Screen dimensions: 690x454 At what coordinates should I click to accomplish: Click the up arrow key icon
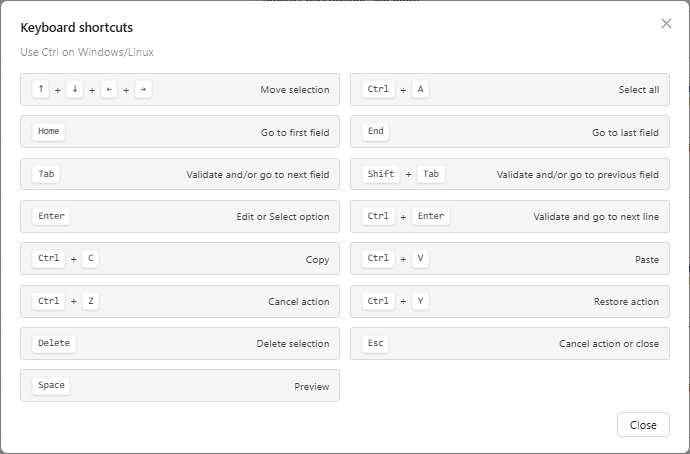40,89
